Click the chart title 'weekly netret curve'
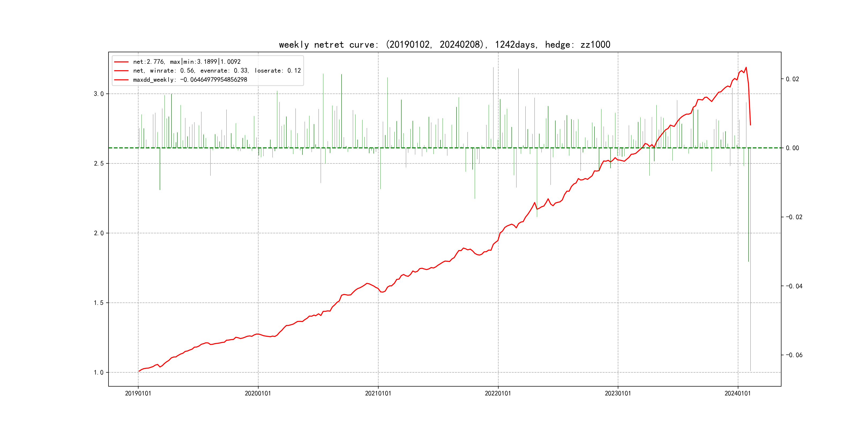The height and width of the screenshot is (434, 868). click(x=444, y=44)
